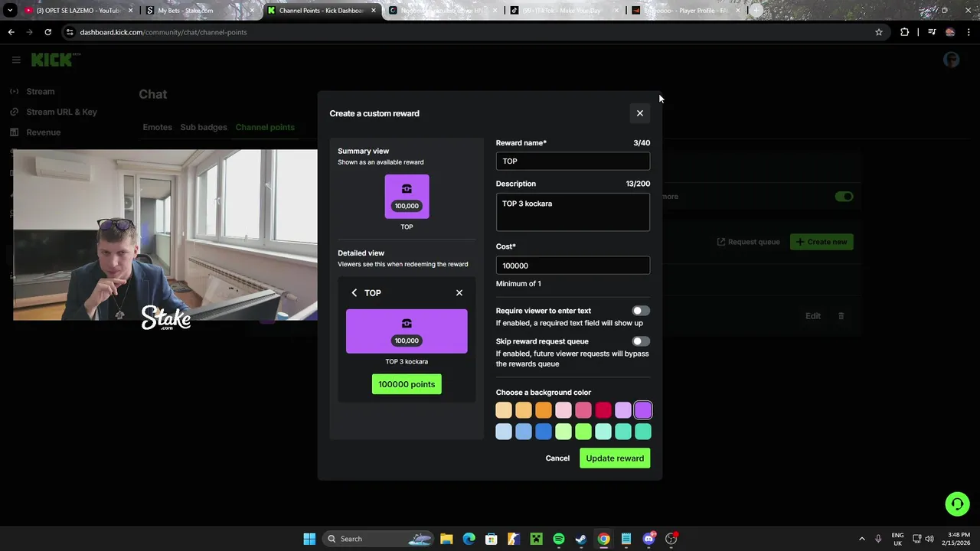Click the large purple reward banner in detailed view
Screen dimensions: 980x551
(407, 331)
